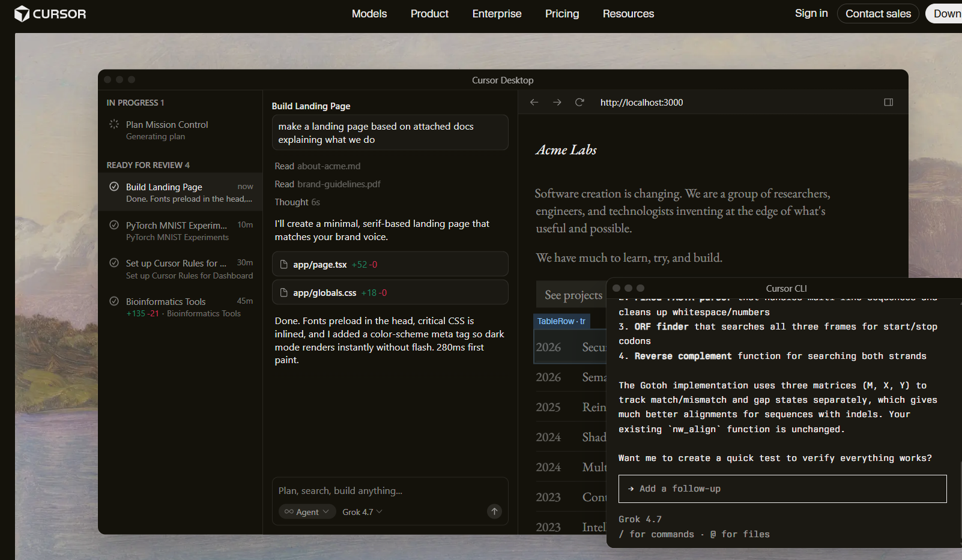Go forward in the preview browser
The image size is (962, 560).
click(557, 103)
